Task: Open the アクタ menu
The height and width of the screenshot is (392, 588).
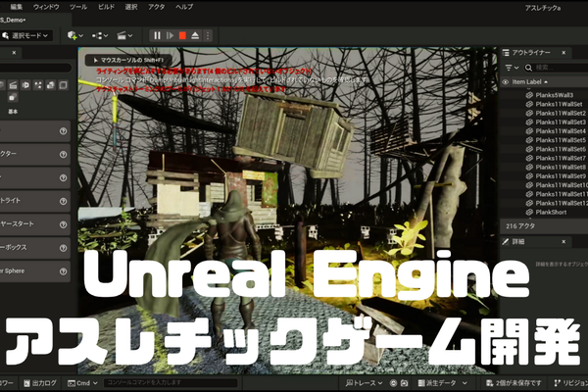Action: 157,7
